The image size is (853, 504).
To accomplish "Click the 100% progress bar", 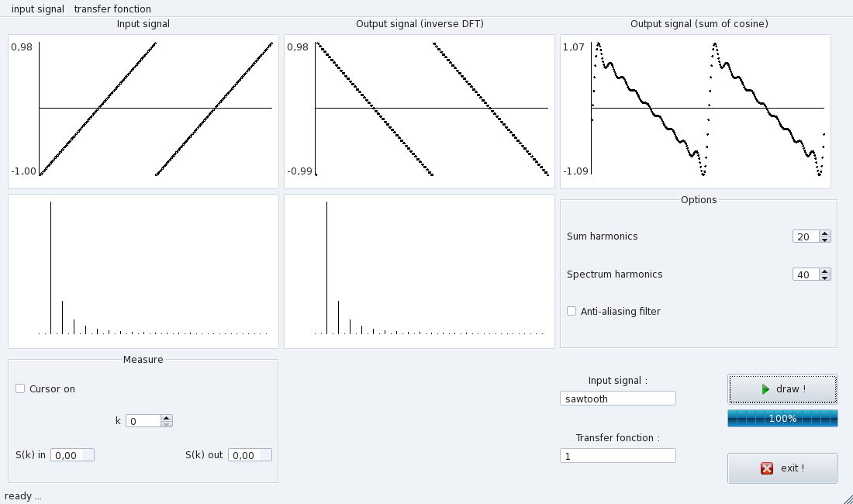I will (x=782, y=419).
